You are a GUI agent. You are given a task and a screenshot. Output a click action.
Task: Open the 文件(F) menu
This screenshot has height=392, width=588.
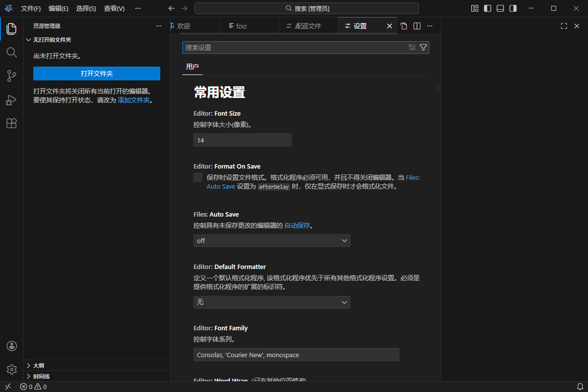[x=30, y=8]
